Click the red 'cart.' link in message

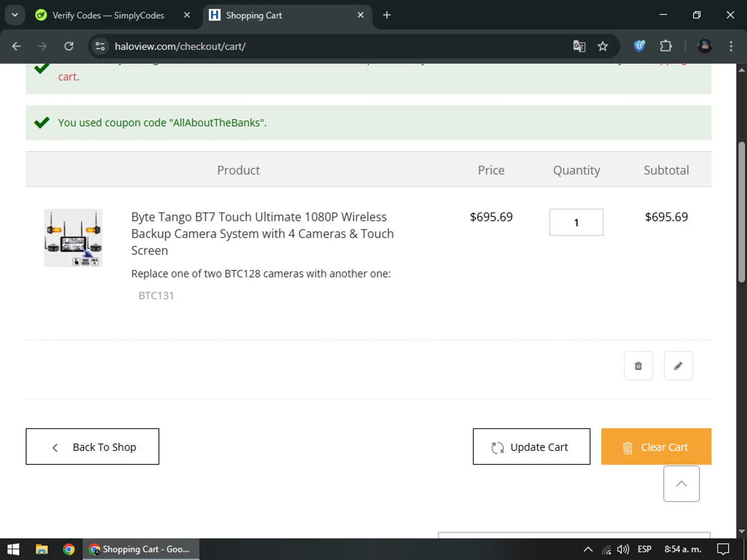click(68, 77)
